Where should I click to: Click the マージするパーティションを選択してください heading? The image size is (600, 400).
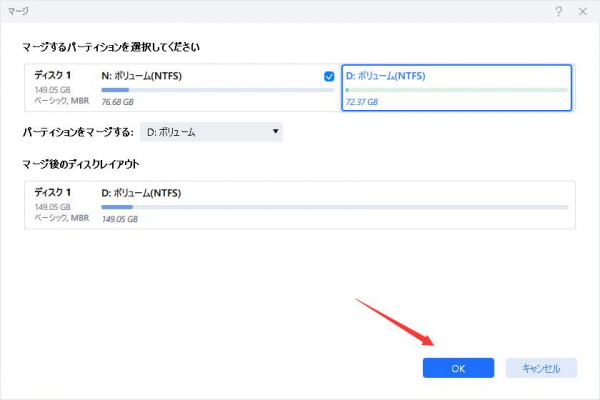click(116, 46)
